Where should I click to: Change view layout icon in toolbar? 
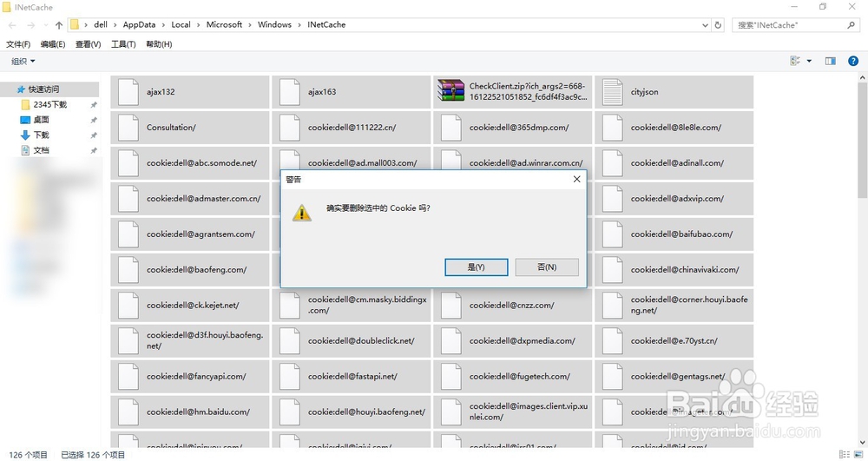[x=795, y=61]
